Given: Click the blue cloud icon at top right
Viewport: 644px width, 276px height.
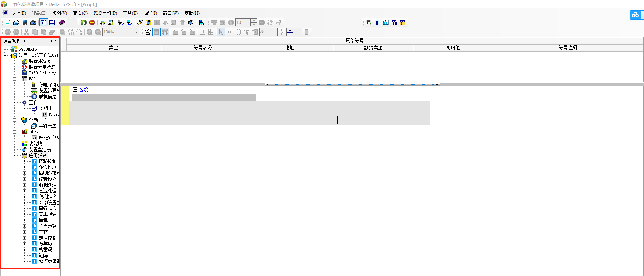Looking at the screenshot, I should tap(635, 15).
